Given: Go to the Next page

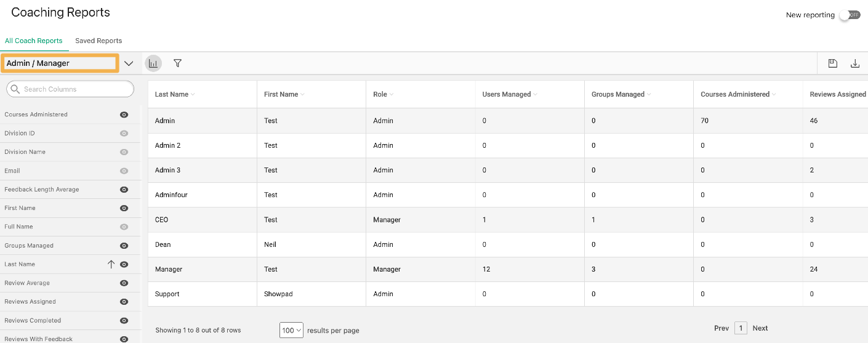Looking at the screenshot, I should (760, 328).
